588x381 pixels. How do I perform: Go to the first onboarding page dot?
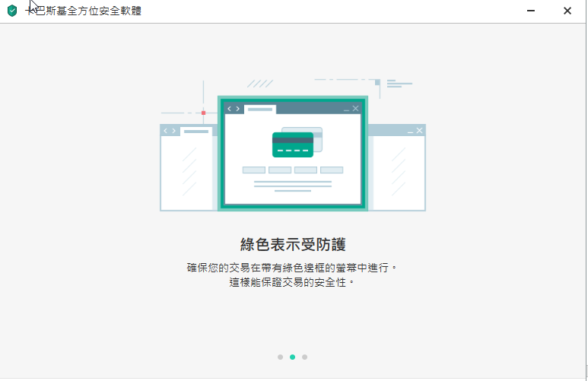click(x=280, y=357)
